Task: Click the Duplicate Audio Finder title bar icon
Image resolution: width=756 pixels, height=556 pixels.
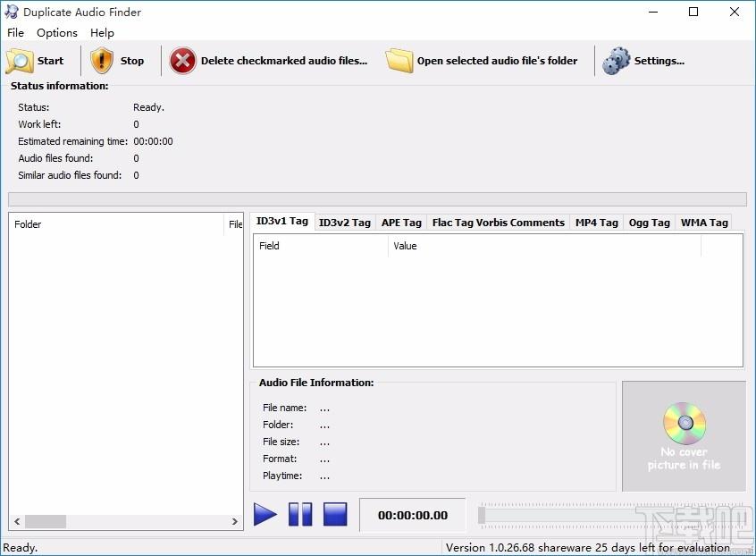Action: 11,12
